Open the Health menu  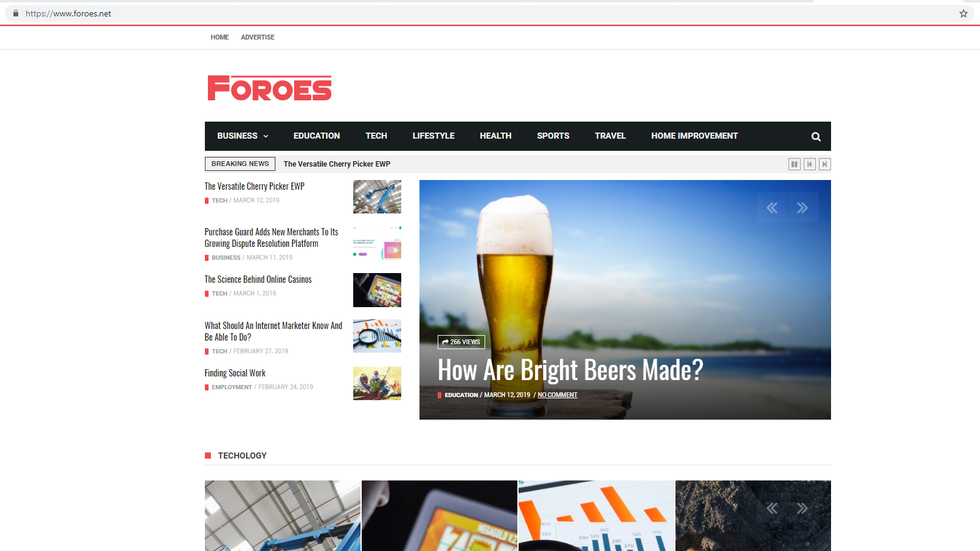pos(495,136)
